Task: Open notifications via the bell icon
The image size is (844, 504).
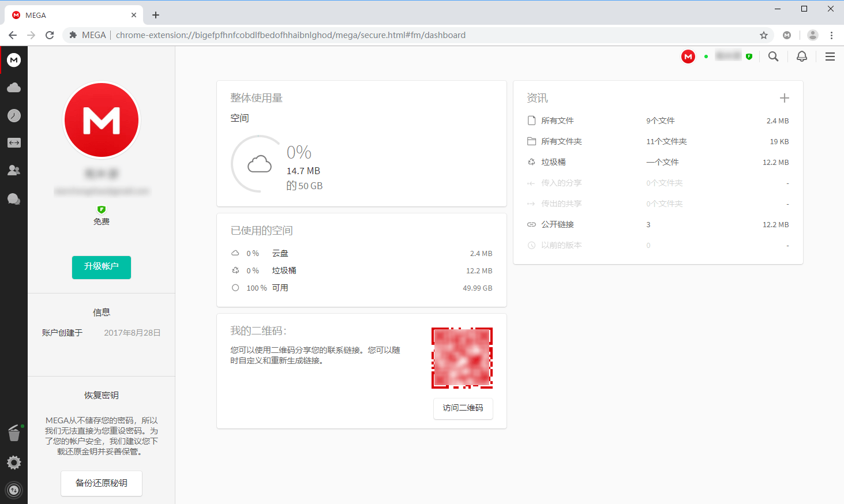Action: click(x=801, y=57)
